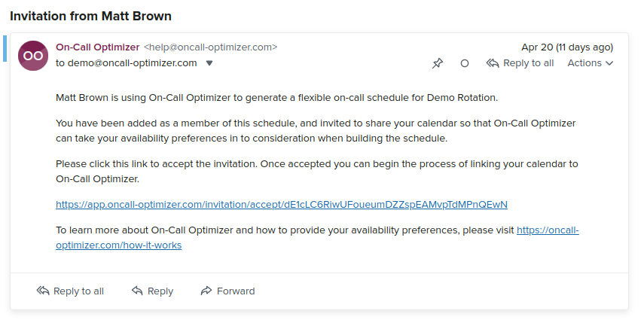Click the Reply button in the footer
The width and height of the screenshot is (644, 323).
tap(152, 291)
